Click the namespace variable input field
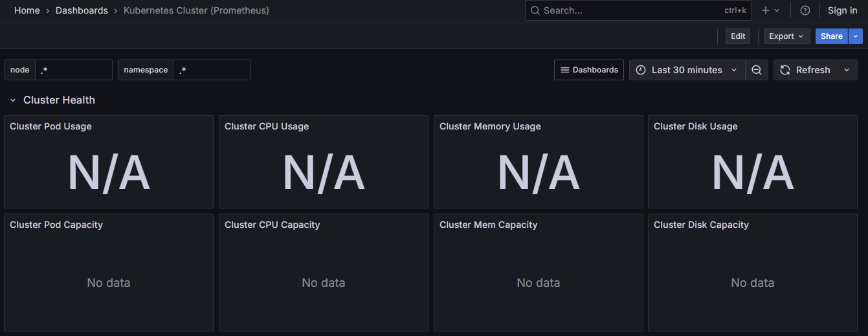The width and height of the screenshot is (868, 336). click(x=211, y=70)
